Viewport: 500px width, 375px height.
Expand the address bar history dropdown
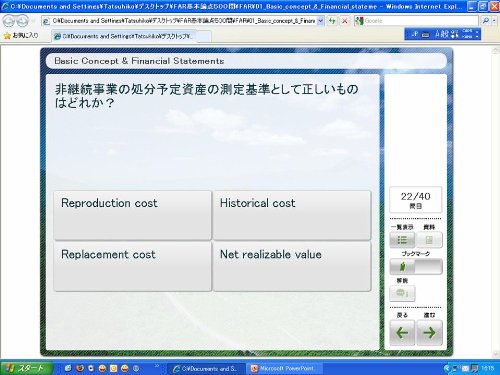pyautogui.click(x=320, y=21)
